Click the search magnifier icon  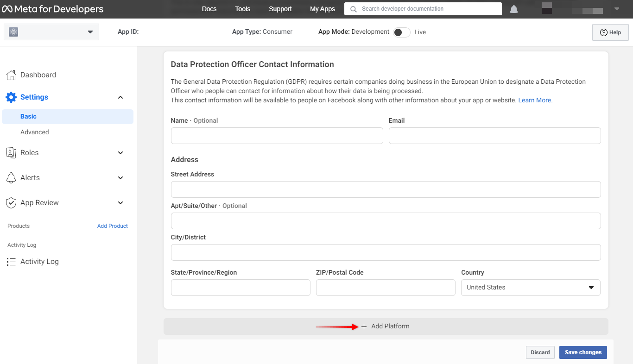(x=354, y=9)
